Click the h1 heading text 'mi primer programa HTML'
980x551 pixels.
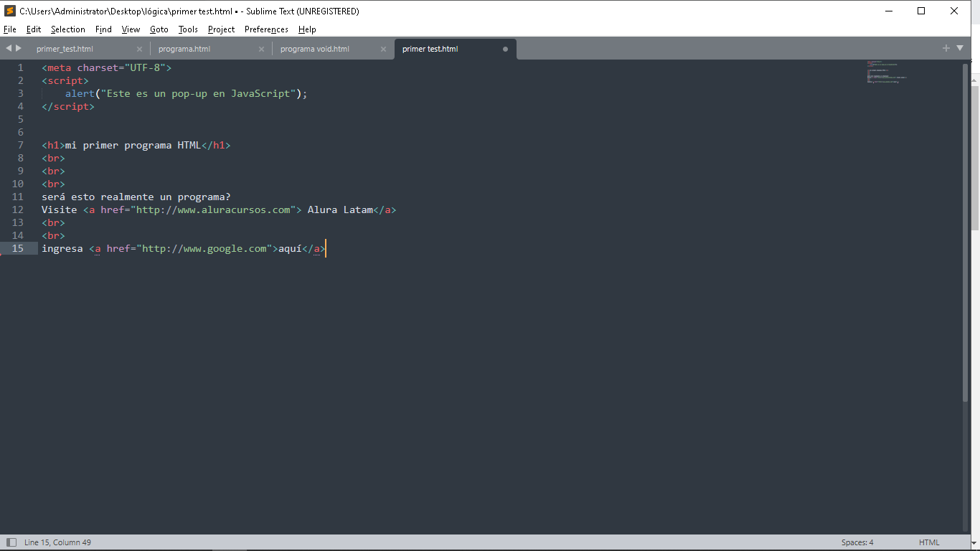click(133, 145)
